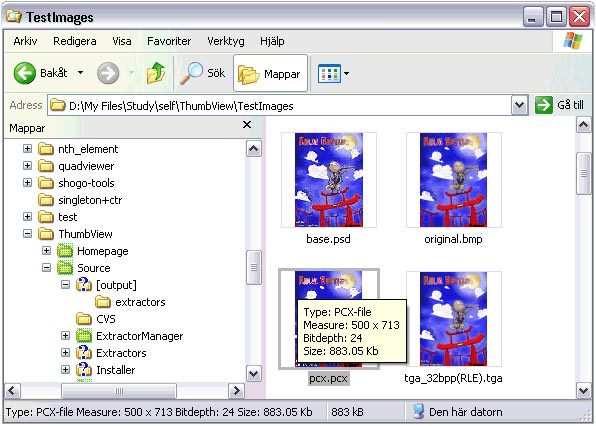Open the views grid icon

tap(329, 73)
